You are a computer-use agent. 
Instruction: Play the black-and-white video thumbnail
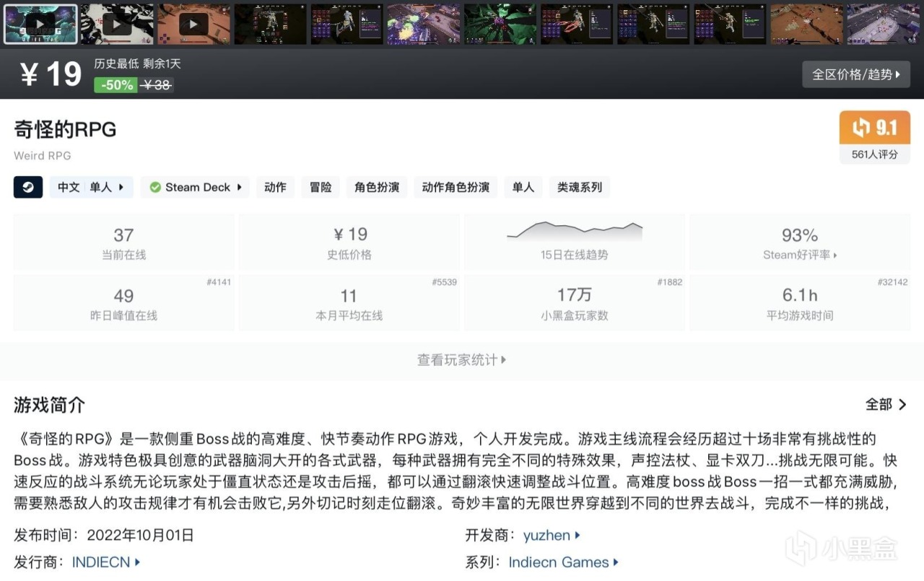[x=117, y=25]
